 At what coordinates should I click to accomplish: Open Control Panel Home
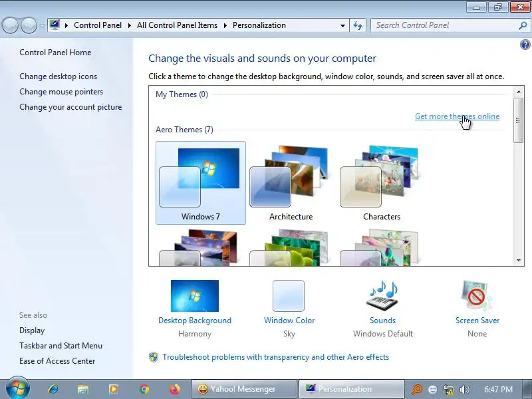coord(55,53)
